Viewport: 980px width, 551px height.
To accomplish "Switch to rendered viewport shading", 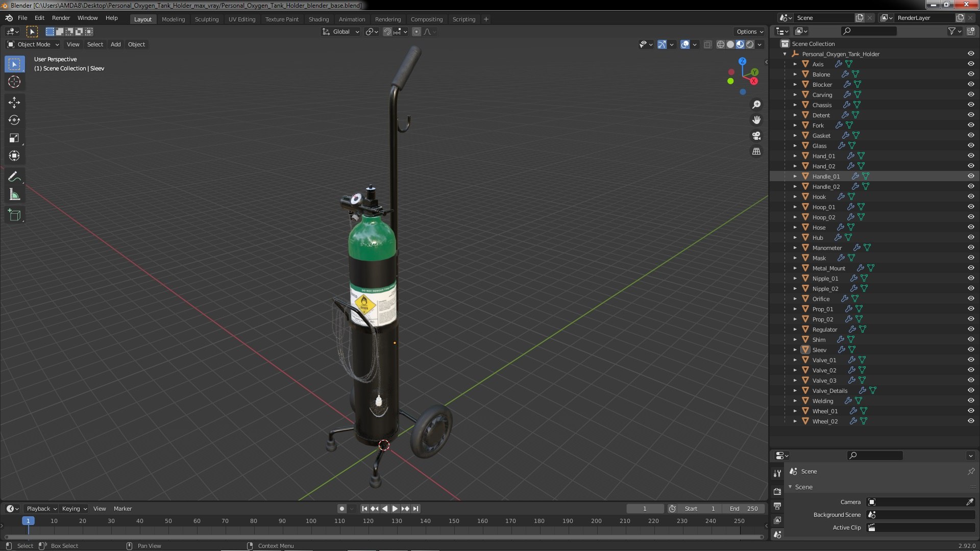I will click(x=750, y=44).
